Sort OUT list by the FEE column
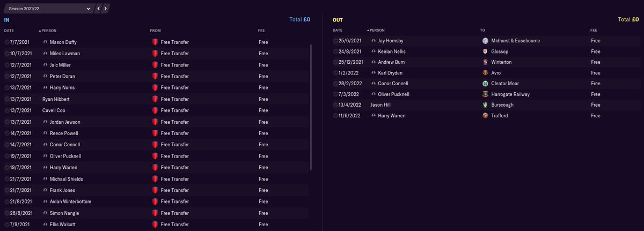 point(593,31)
